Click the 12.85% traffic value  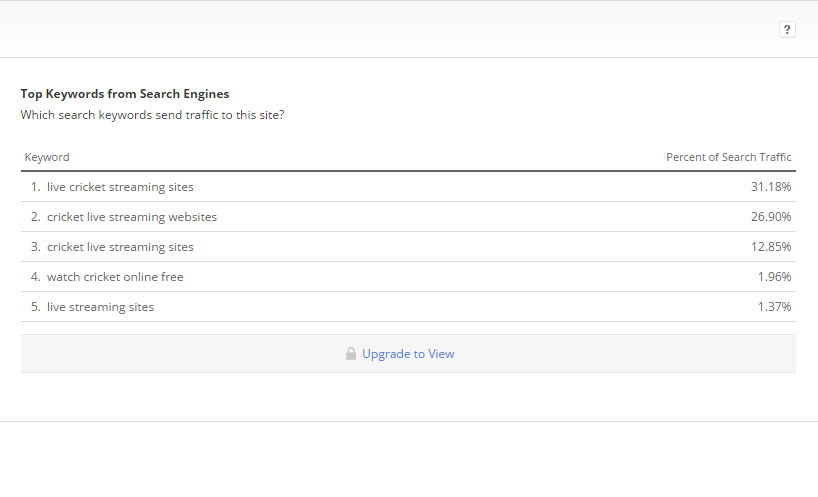tap(772, 247)
